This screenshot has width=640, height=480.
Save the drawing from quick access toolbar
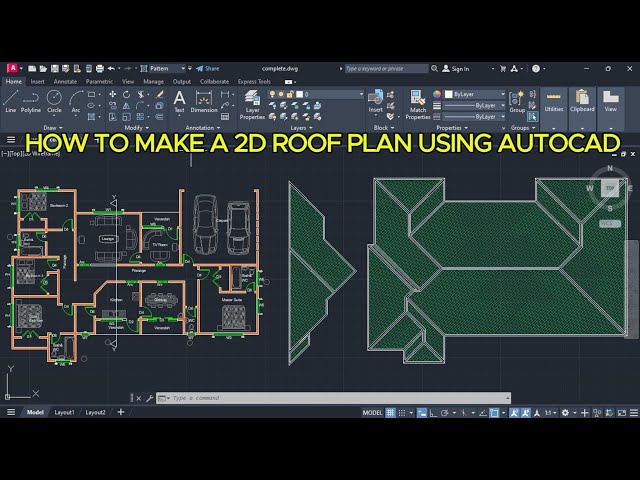point(55,69)
